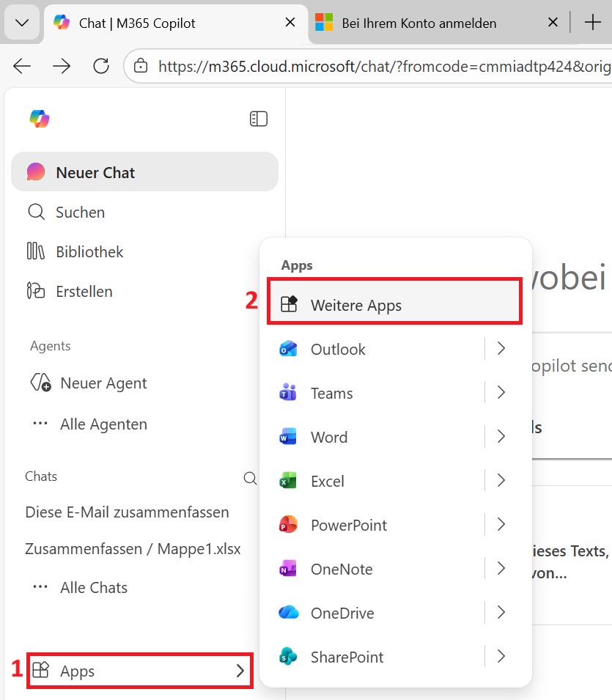The image size is (612, 700).
Task: Click the Excel app icon
Action: click(288, 482)
